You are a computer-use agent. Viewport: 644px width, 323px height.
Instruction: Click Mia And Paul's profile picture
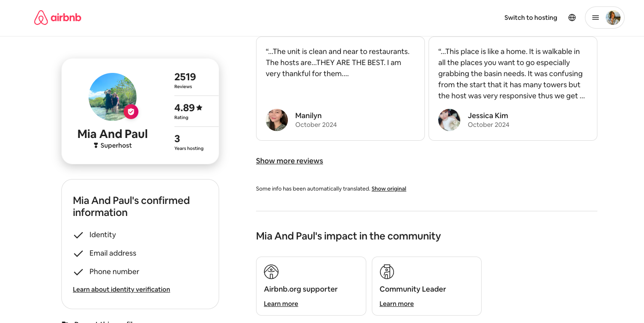[113, 97]
